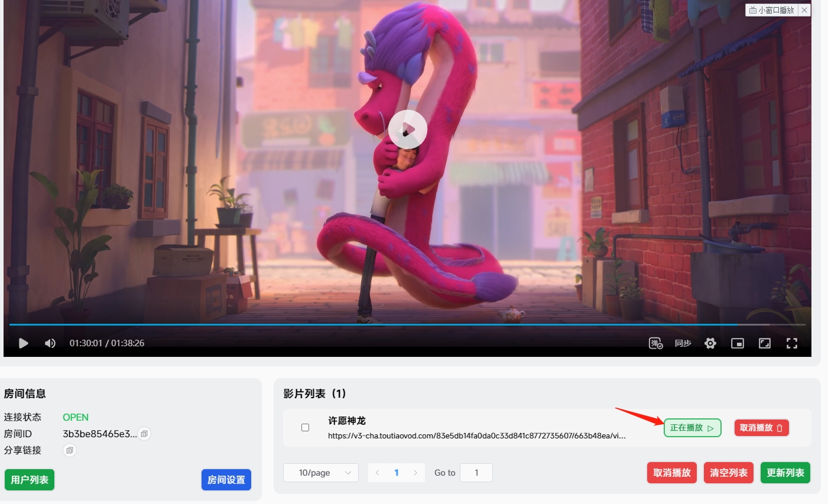The image size is (828, 504).
Task: Click the OPEN connection status text
Action: [76, 417]
